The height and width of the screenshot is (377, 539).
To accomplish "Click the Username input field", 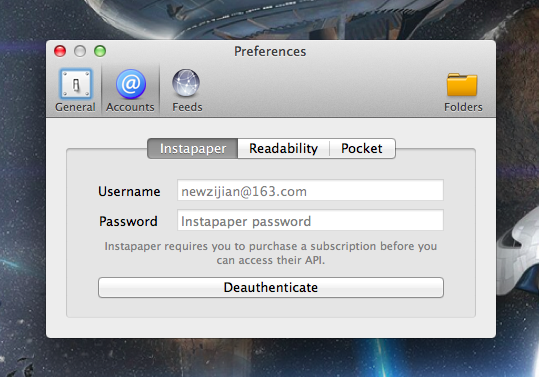I will point(310,190).
